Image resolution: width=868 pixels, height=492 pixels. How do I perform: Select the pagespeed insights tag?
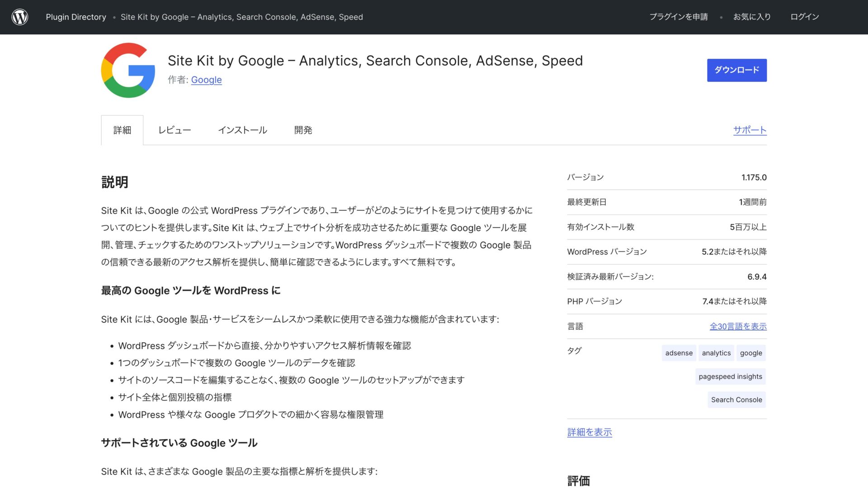coord(730,376)
